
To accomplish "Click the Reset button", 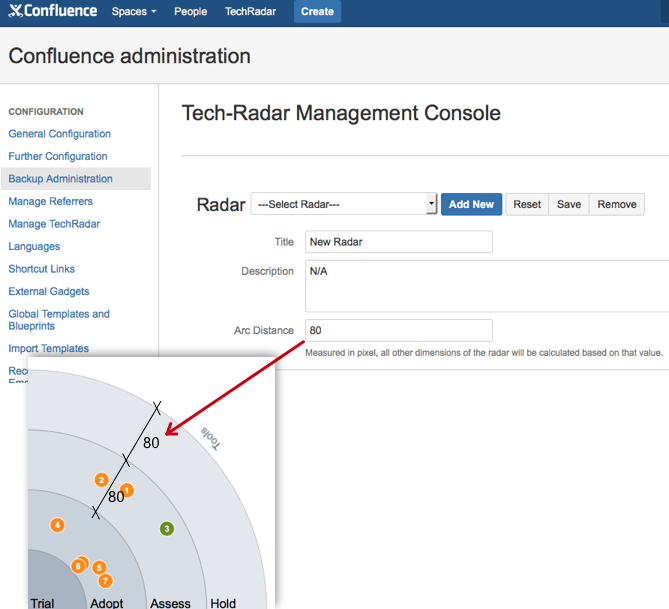I will 527,204.
